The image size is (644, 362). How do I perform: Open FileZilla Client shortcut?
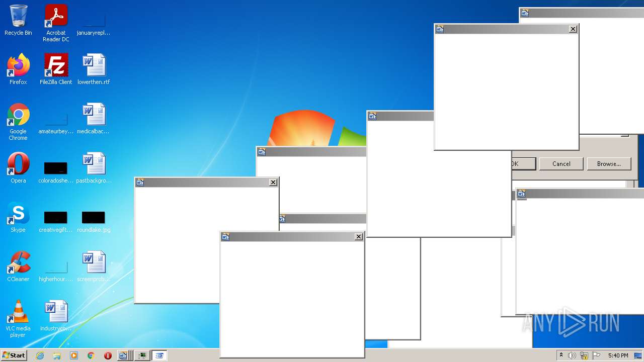[56, 70]
